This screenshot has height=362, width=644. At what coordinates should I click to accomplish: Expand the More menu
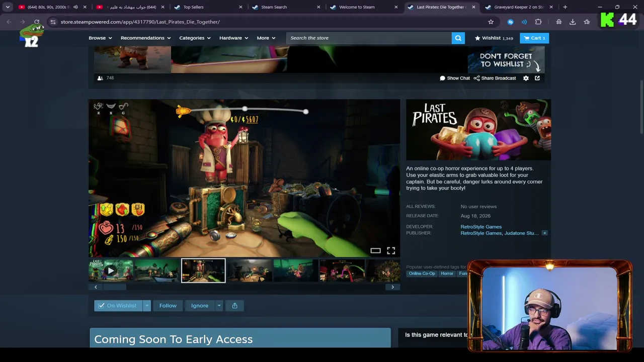(266, 38)
